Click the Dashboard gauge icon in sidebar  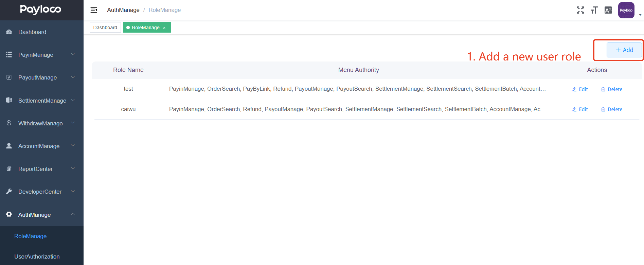coord(9,32)
